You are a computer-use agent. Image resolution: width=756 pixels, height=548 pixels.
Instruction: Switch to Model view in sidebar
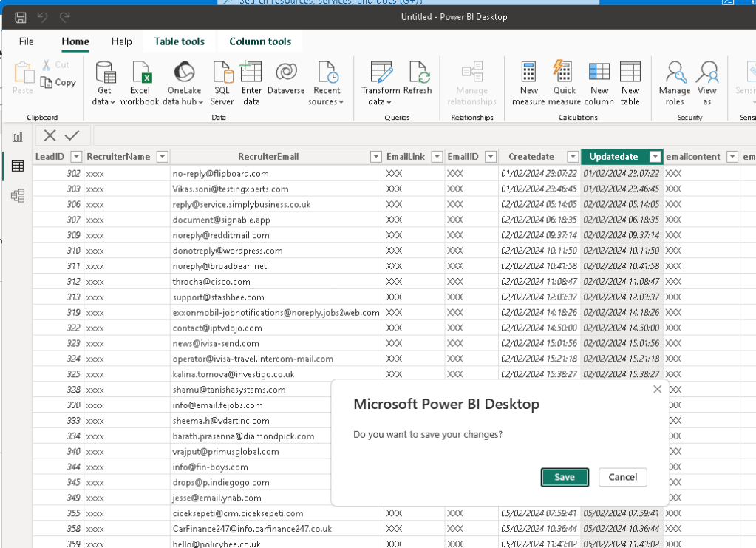click(18, 196)
